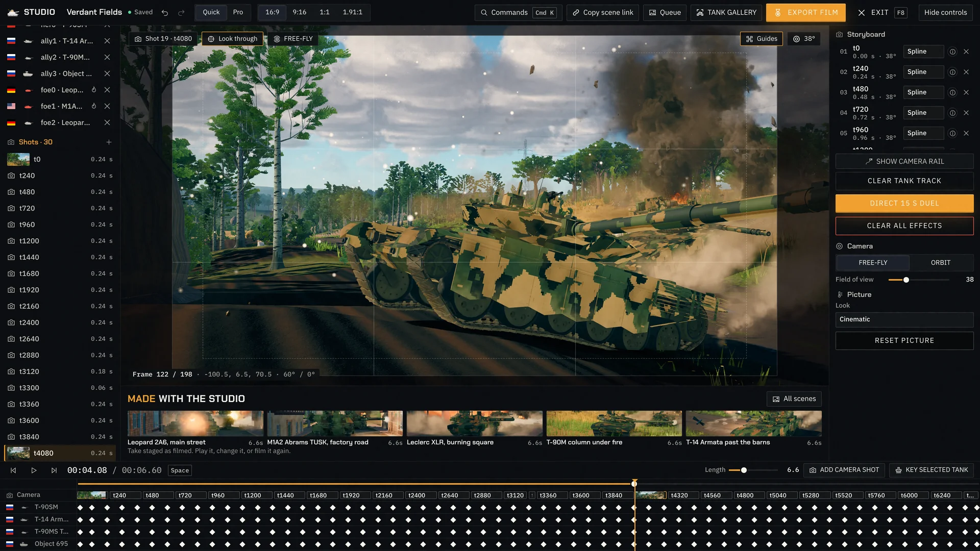Select FREE-FLY in Camera panel
Viewport: 980px width, 551px height.
(873, 263)
